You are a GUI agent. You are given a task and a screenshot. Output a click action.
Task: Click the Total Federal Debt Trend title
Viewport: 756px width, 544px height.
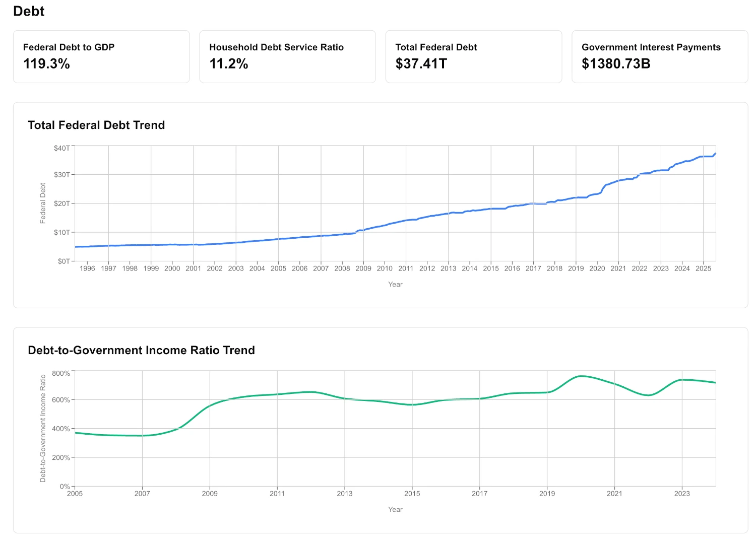(x=96, y=125)
